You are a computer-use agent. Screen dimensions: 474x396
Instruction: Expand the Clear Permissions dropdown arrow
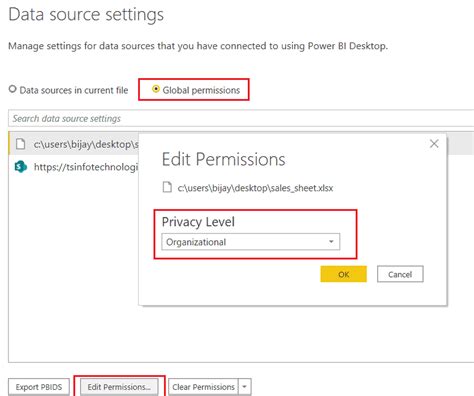coord(245,387)
